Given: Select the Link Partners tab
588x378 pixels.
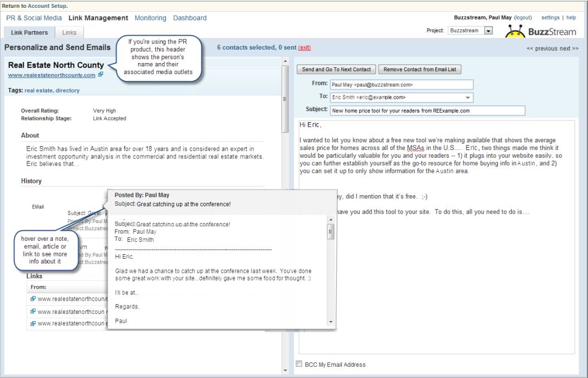Looking at the screenshot, I should 30,32.
